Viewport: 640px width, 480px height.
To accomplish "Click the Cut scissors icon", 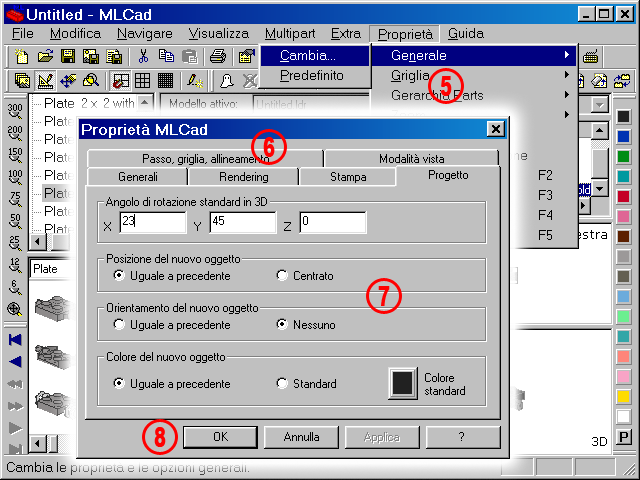I will (143, 56).
